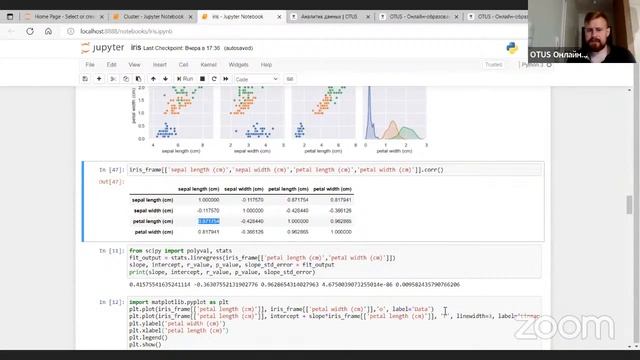
Task: Interrupt the kernel with the stop icon
Action: tap(202, 79)
